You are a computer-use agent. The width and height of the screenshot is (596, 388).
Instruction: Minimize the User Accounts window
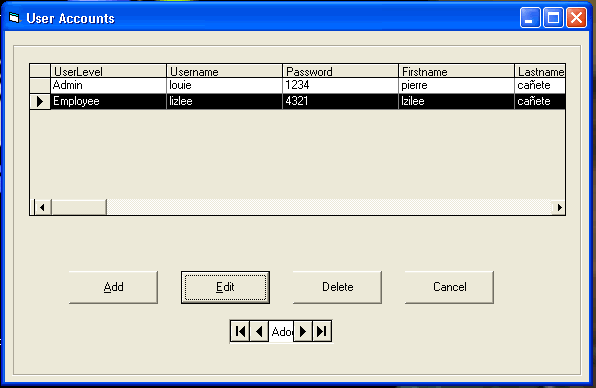coord(530,17)
